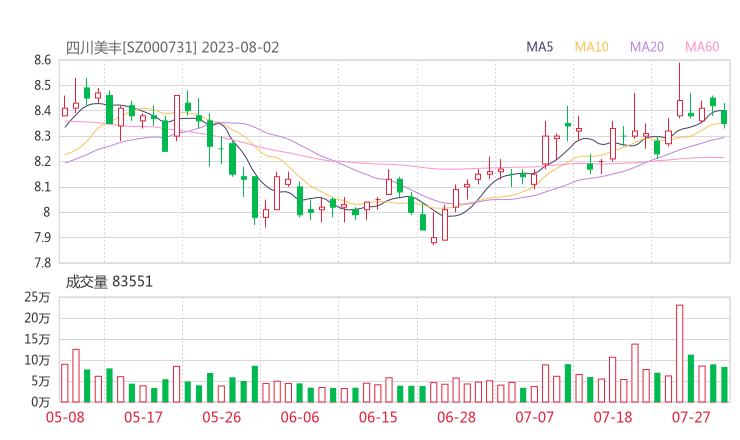This screenshot has width=740, height=440.
Task: Click the 20万 volume axis label
Action: point(37,318)
